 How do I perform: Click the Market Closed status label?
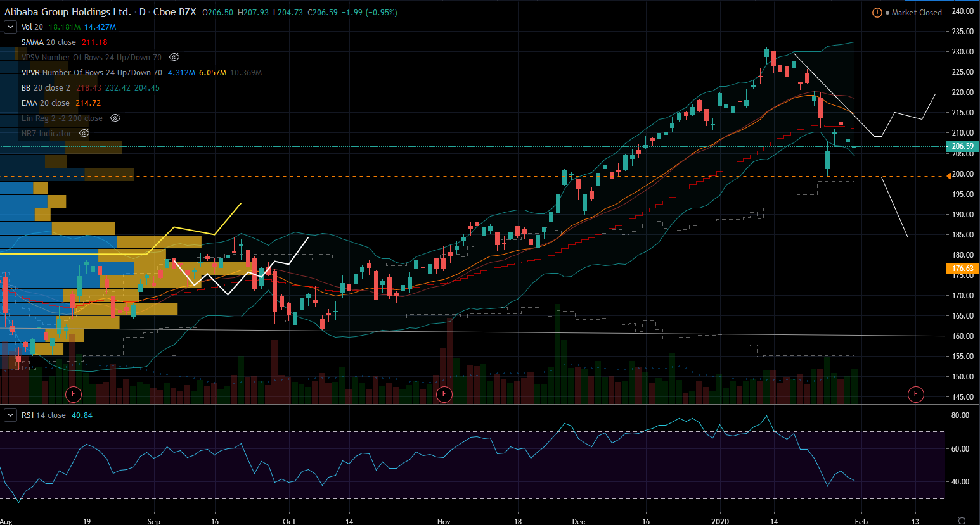coord(917,13)
